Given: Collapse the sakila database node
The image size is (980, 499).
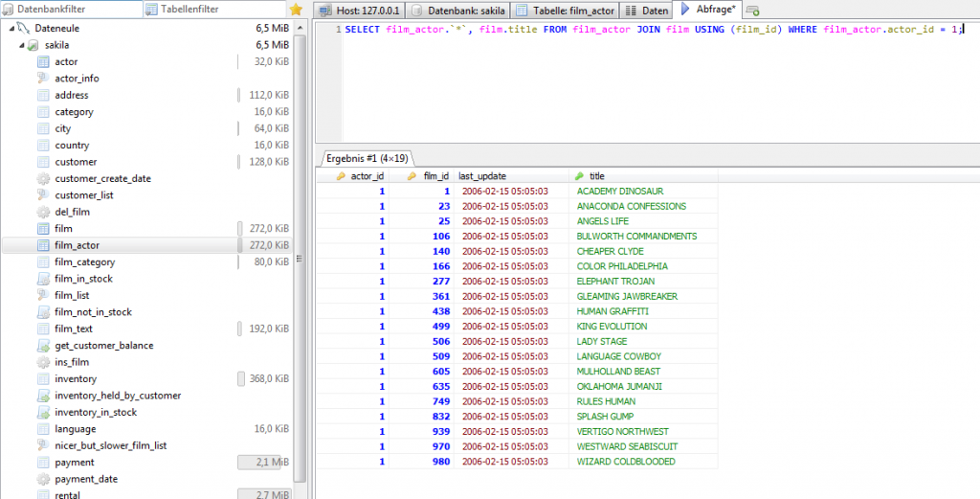Looking at the screenshot, I should [20, 45].
